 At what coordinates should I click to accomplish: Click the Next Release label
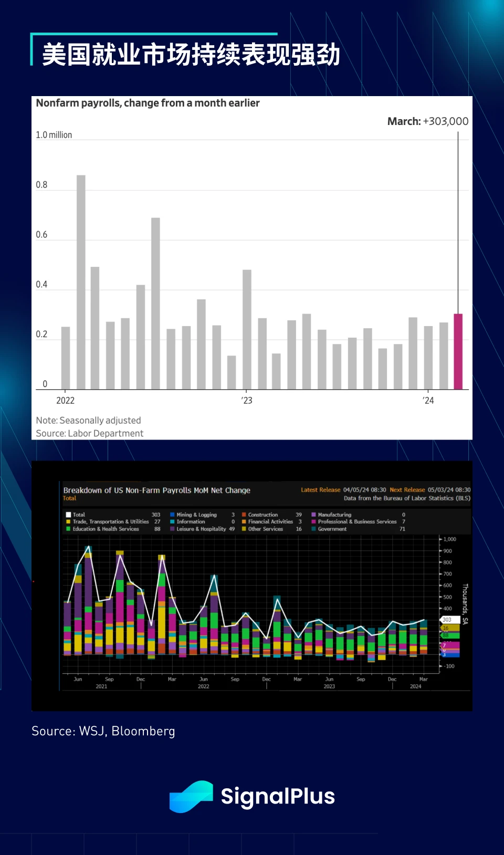407,489
